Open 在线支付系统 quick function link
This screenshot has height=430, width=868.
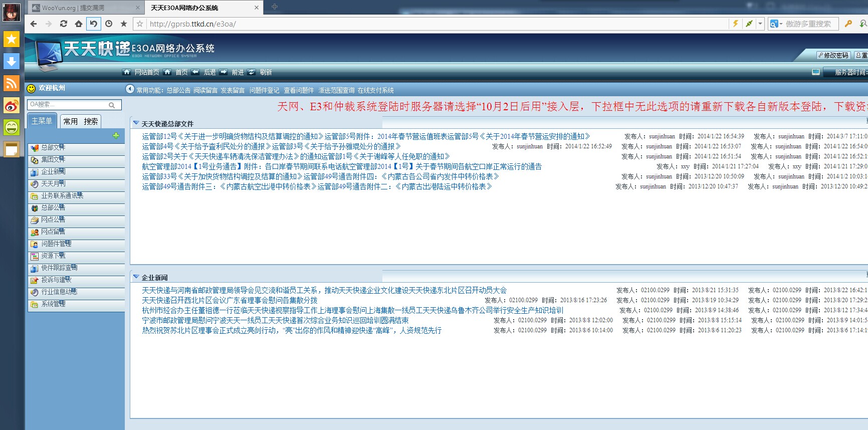(375, 90)
